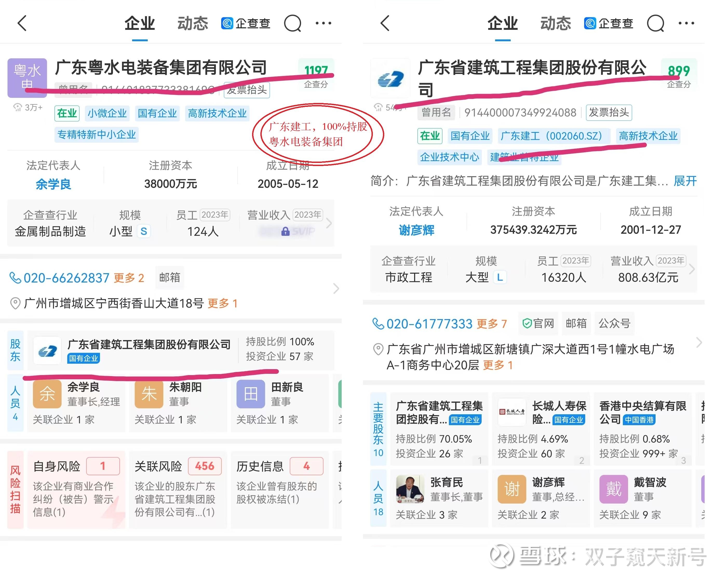Expand right contact section chevron
728x579 pixels.
click(x=699, y=343)
